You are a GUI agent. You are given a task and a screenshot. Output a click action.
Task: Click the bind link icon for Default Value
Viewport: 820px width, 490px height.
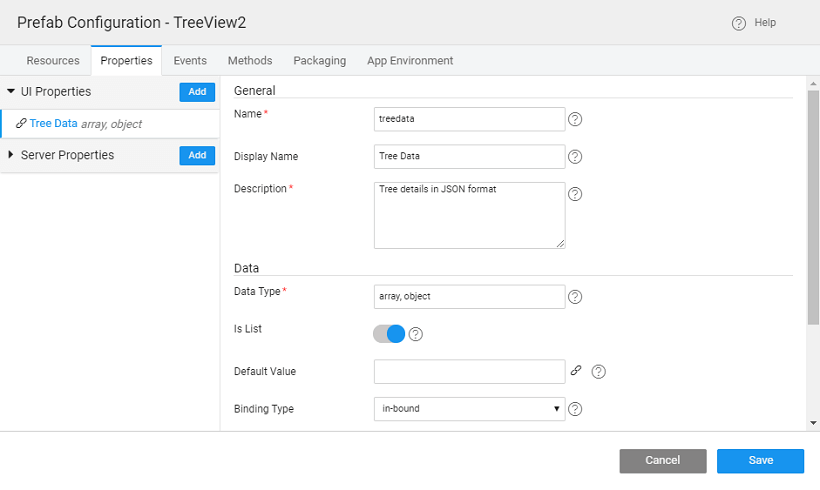(x=576, y=371)
